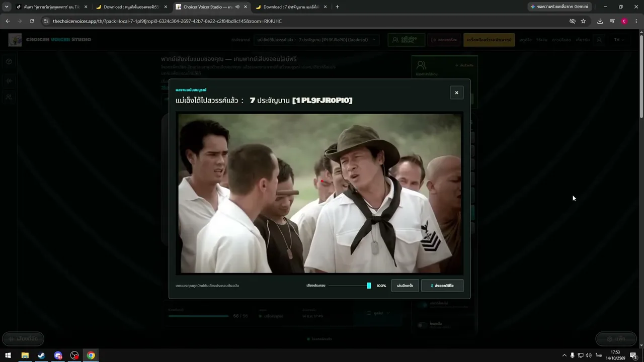Open the Chrome profile avatar
The image size is (644, 362).
coord(624,21)
